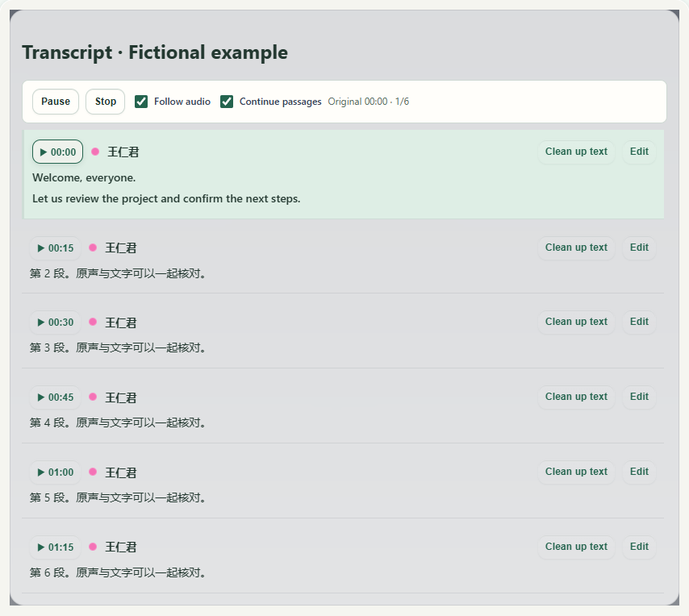Edit the 00:30 passage
Viewport: 689px width, 616px height.
tap(639, 323)
